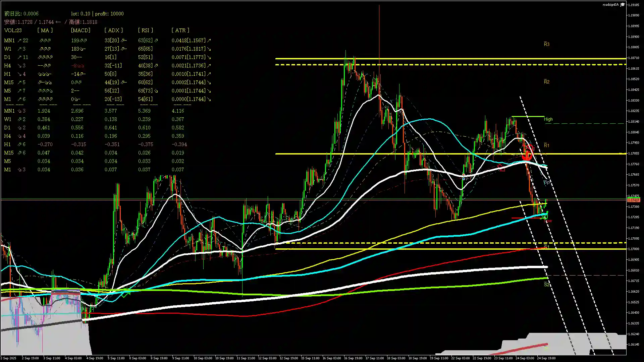Viewport: 644px width, 362px height.
Task: Click the current price tag on price axis
Action: 633,200
